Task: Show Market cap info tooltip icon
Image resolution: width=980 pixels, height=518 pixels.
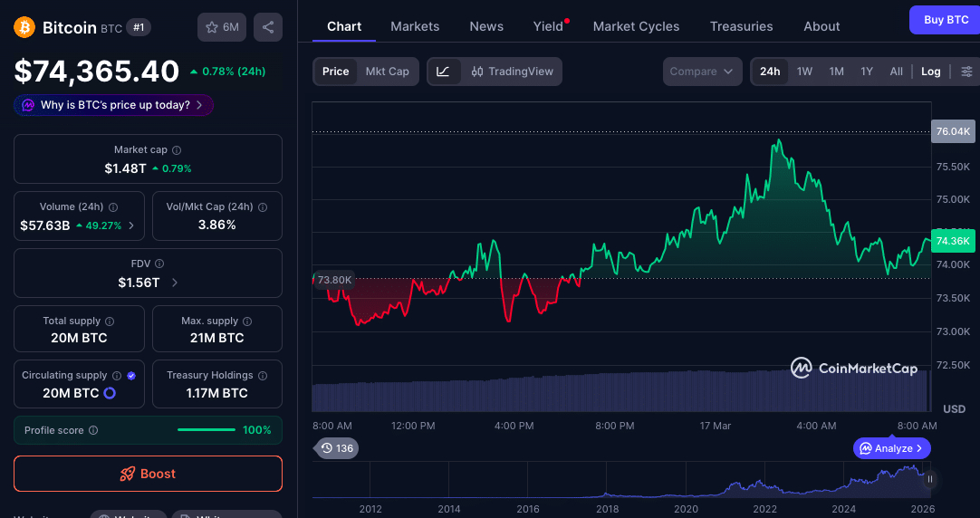Action: (x=177, y=150)
